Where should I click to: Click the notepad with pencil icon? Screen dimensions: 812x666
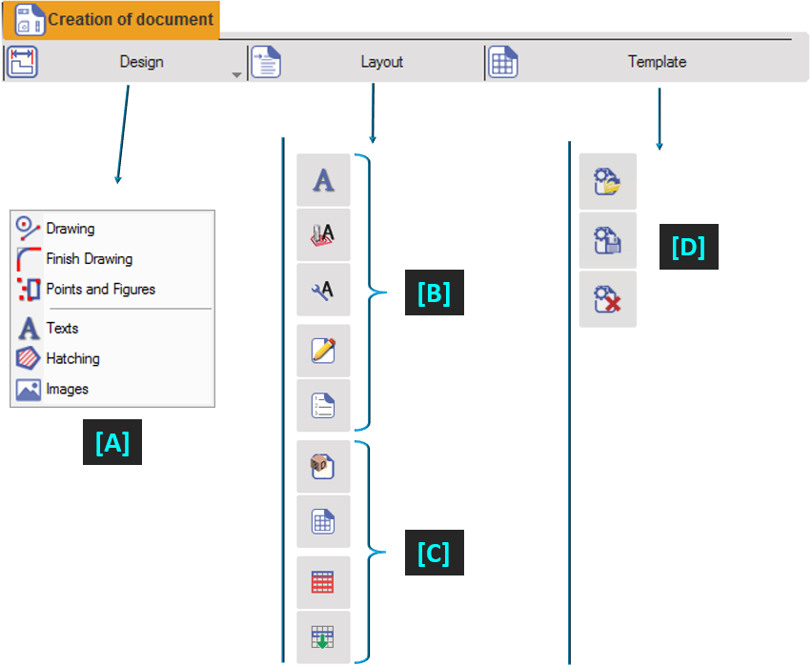click(x=324, y=352)
